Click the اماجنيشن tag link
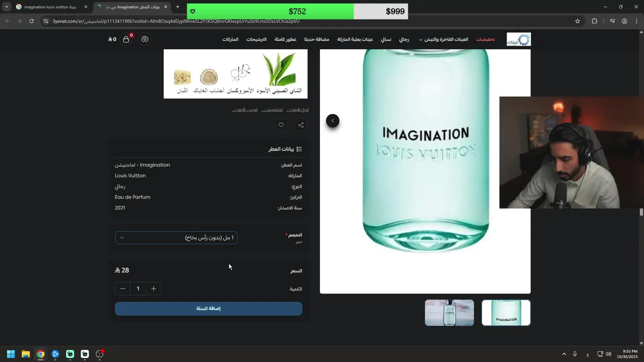The image size is (644, 362). (x=272, y=109)
